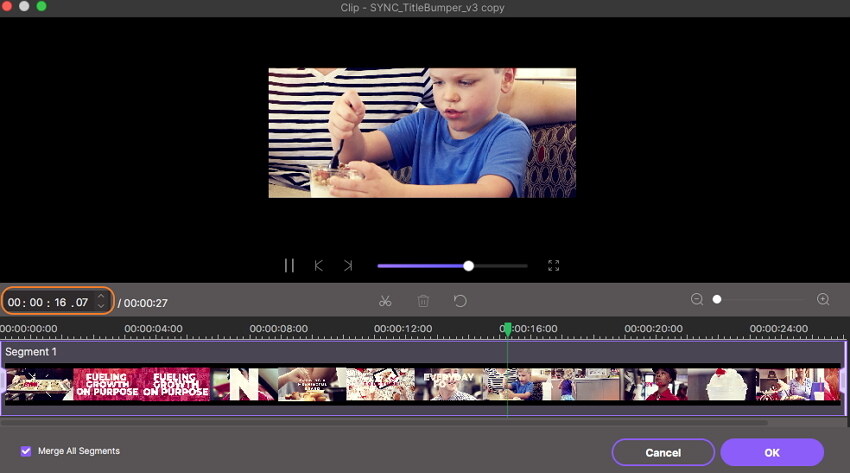Image resolution: width=850 pixels, height=473 pixels.
Task: Confirm the clip with OK
Action: click(x=771, y=453)
